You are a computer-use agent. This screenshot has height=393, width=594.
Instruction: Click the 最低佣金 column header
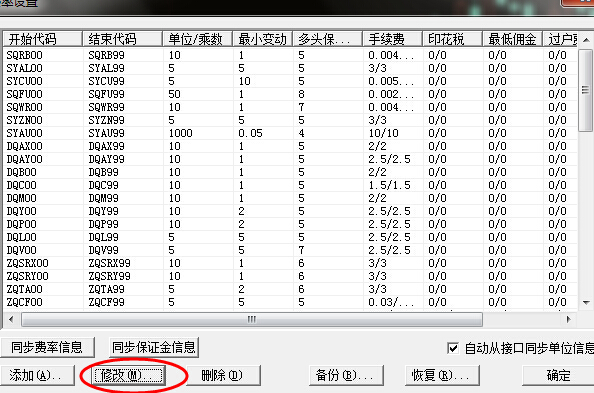click(512, 39)
